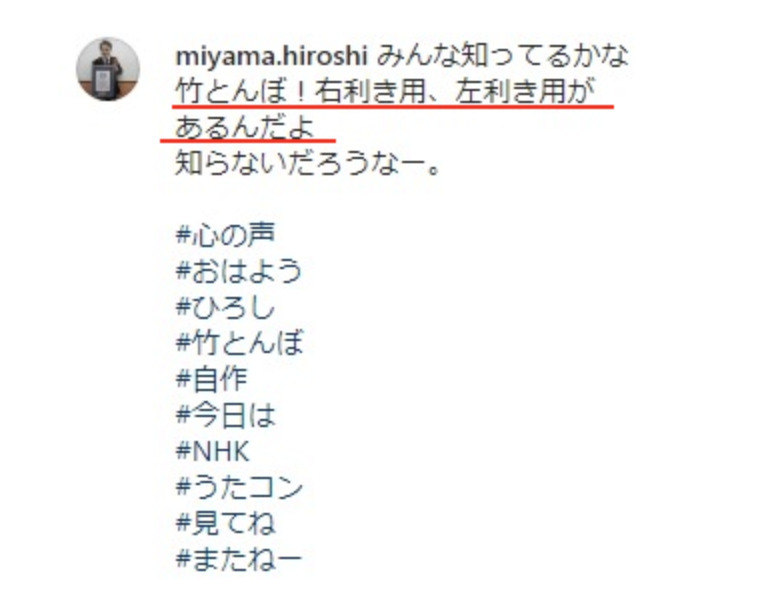This screenshot has width=780, height=594.
Task: Open the #NHK hashtag
Action: click(212, 451)
